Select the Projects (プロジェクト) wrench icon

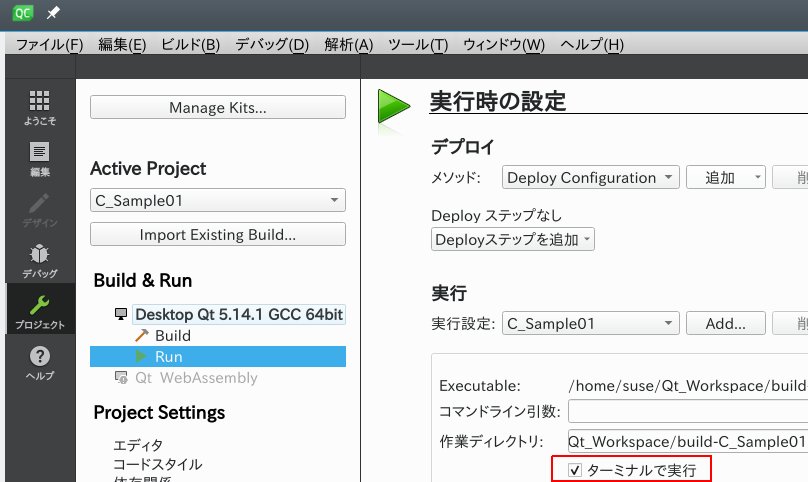click(x=39, y=310)
